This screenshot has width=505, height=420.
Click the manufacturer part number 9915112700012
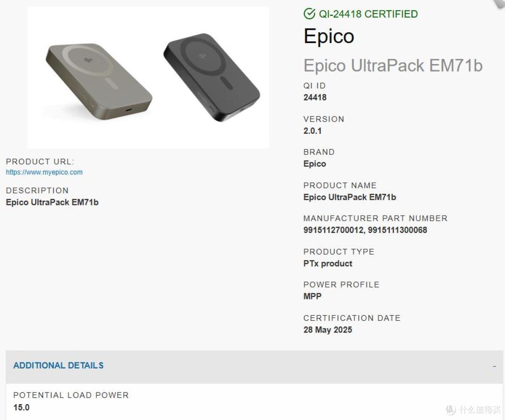[x=334, y=230]
